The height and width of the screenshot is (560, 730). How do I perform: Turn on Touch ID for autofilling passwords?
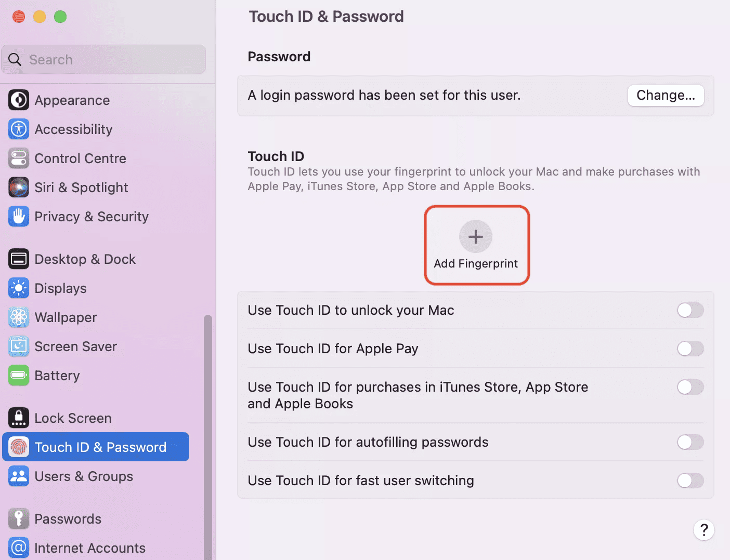coord(690,442)
